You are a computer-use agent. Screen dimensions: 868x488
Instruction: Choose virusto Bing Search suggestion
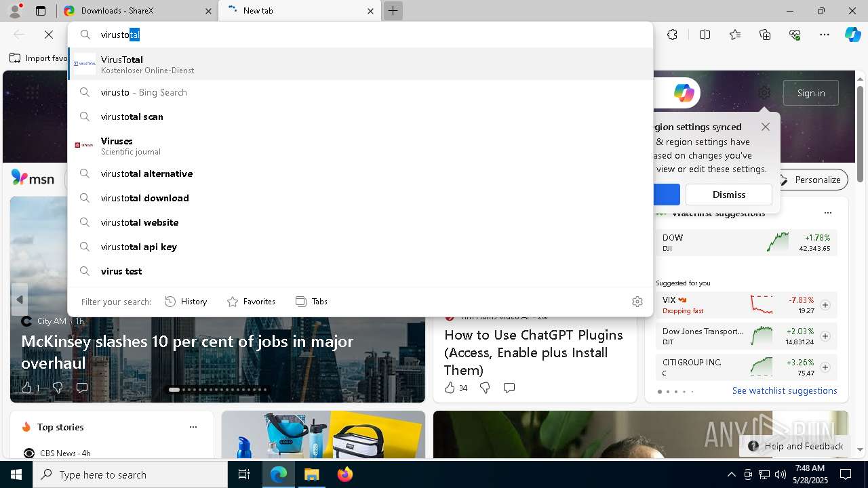pos(360,92)
